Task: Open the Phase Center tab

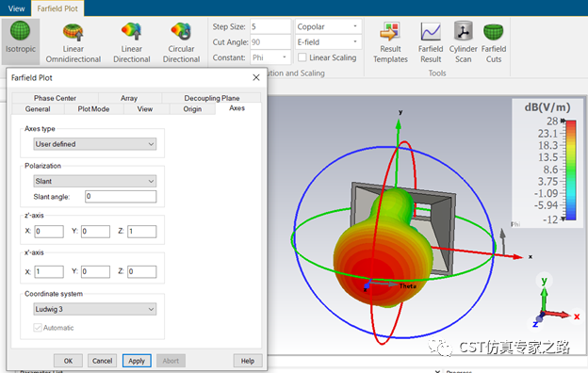Action: (55, 98)
